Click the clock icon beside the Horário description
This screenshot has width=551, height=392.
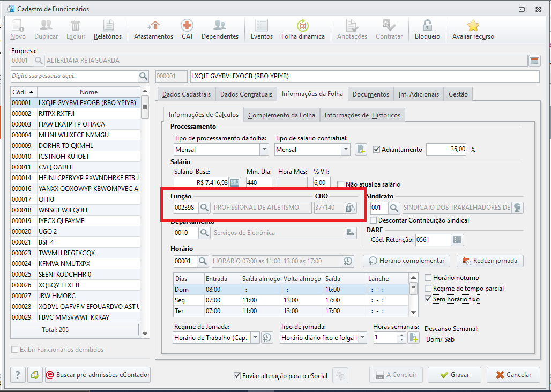(x=347, y=261)
